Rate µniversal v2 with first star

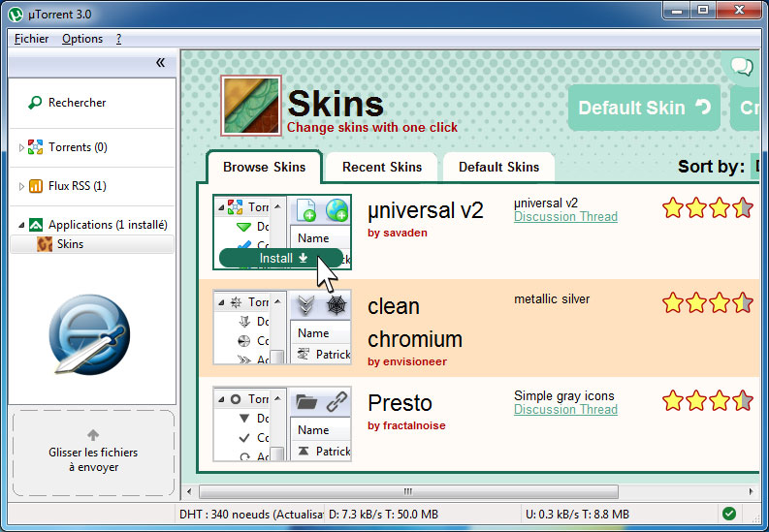coord(673,207)
